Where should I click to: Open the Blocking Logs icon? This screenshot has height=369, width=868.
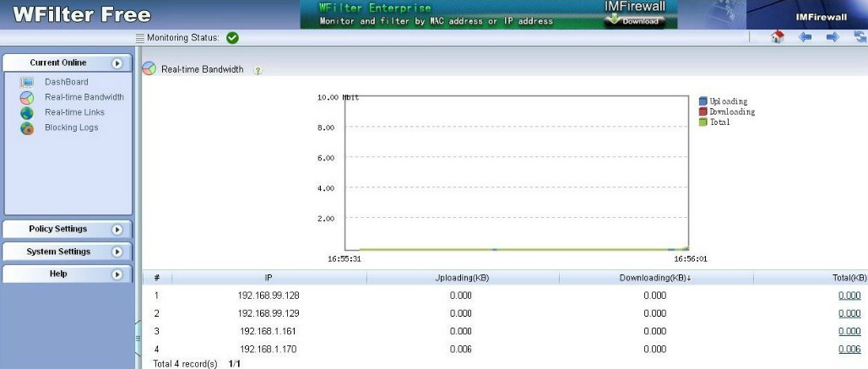(x=26, y=128)
